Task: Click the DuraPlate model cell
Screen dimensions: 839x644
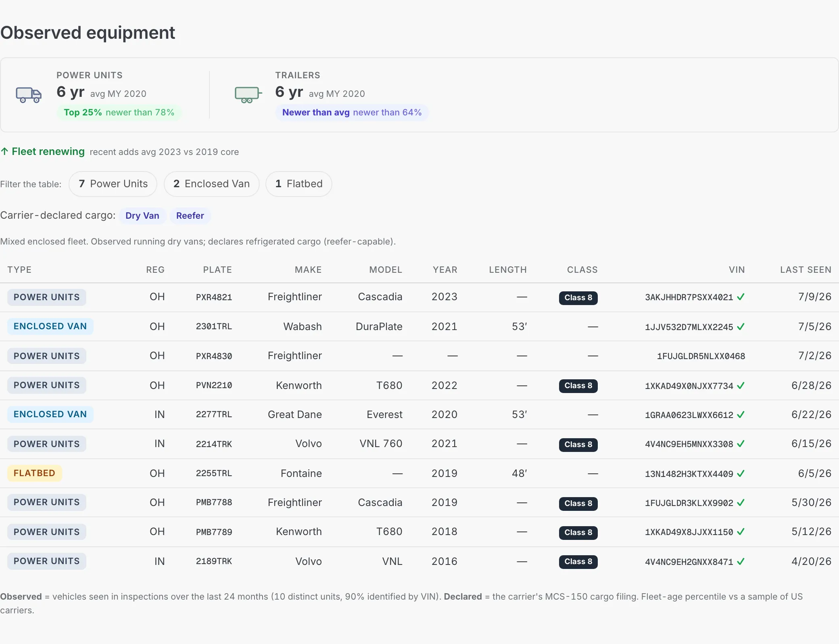Action: (379, 326)
